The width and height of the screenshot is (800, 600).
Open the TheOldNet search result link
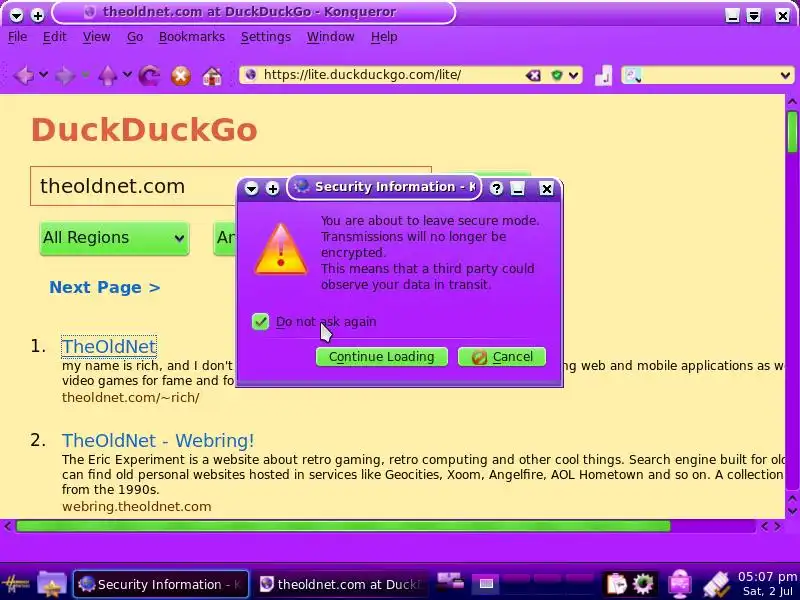[x=109, y=346]
